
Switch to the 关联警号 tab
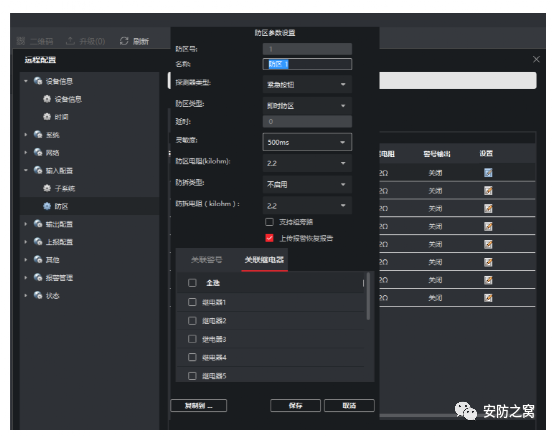click(207, 260)
